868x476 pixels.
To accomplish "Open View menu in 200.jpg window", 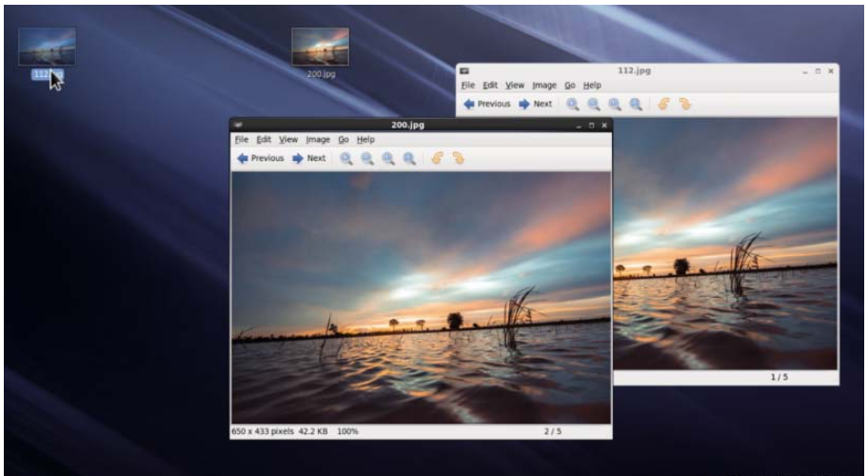I will (288, 140).
